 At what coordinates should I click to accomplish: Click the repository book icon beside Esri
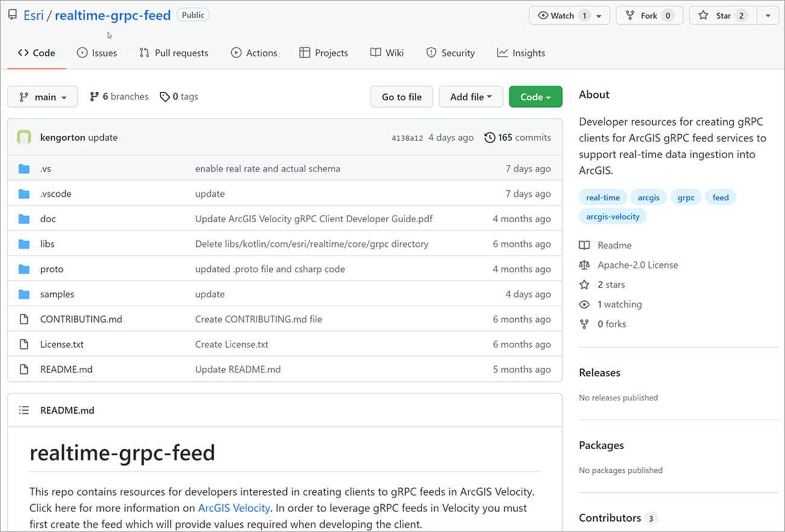pos(12,14)
